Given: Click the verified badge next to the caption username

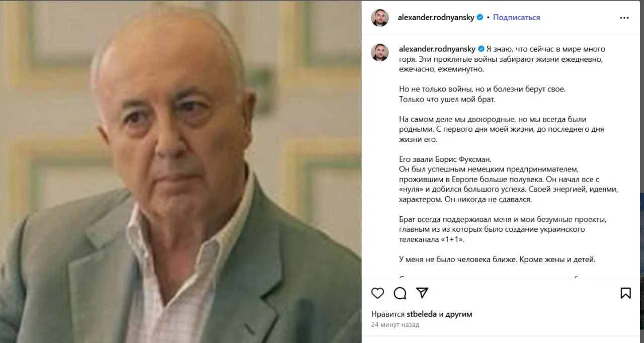Looking at the screenshot, I should [481, 49].
